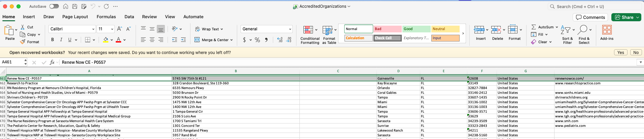Viewport: 644px width, 139px height.
Task: Click the Borders icon
Action: 87,40
